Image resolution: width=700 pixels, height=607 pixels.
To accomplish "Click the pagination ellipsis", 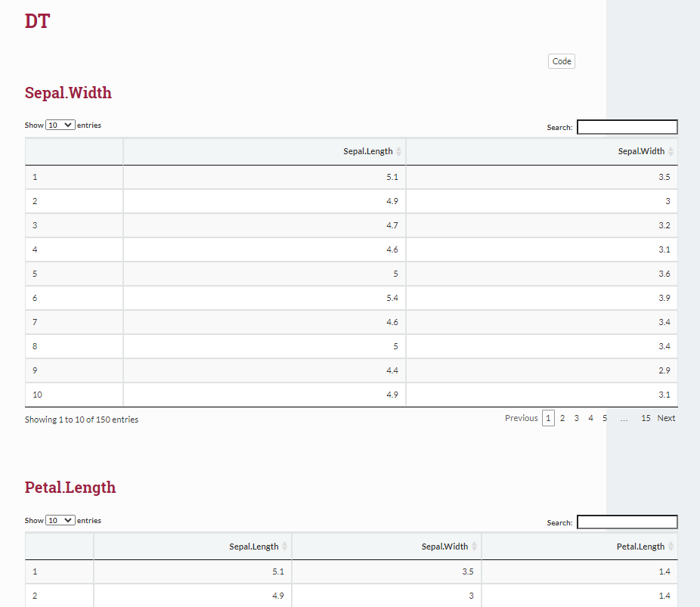I will click(x=624, y=419).
